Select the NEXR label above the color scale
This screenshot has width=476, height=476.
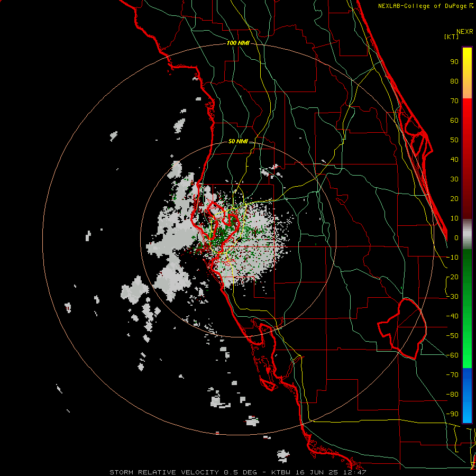pyautogui.click(x=465, y=32)
